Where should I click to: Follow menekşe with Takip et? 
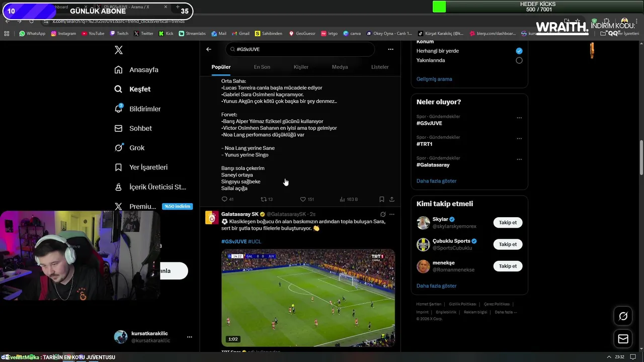[x=508, y=266]
